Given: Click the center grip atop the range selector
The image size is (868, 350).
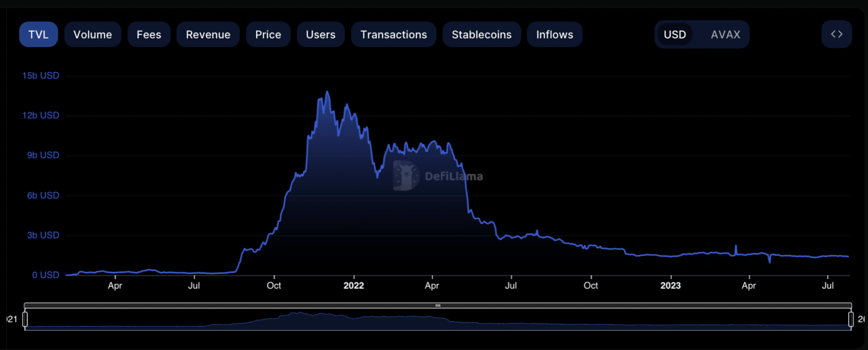Looking at the screenshot, I should point(437,305).
